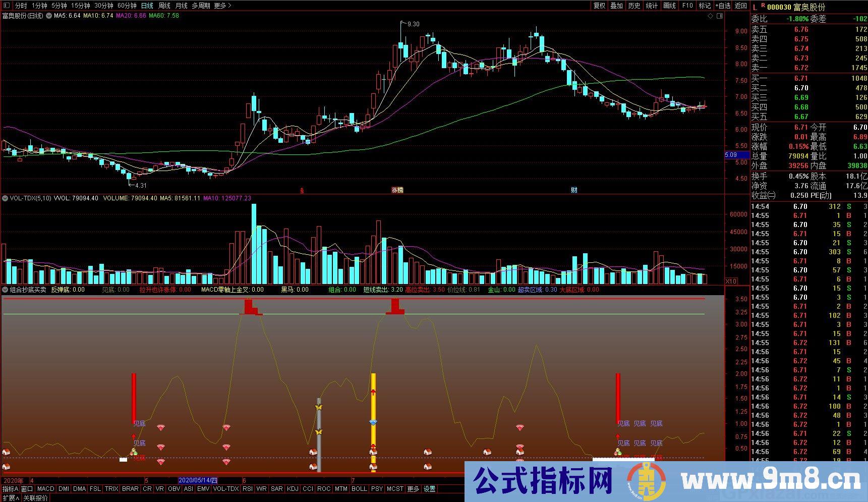Image resolution: width=868 pixels, height=502 pixels.
Task: Click the 叠加 overlay button
Action: click(616, 6)
